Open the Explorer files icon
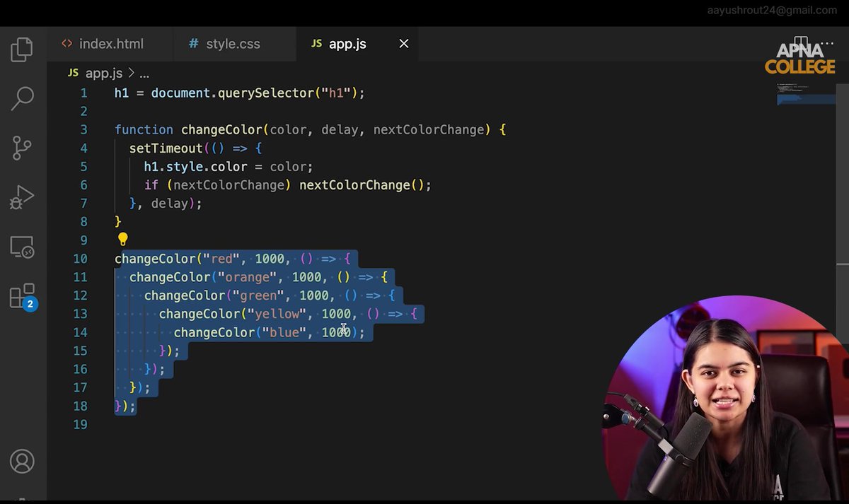The width and height of the screenshot is (849, 504). (22, 49)
